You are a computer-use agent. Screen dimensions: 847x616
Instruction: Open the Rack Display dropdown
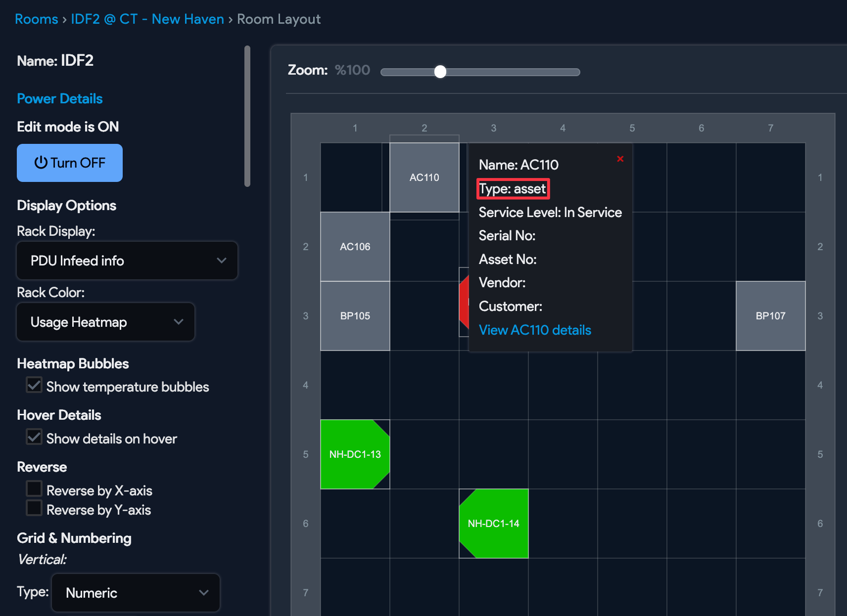[127, 261]
